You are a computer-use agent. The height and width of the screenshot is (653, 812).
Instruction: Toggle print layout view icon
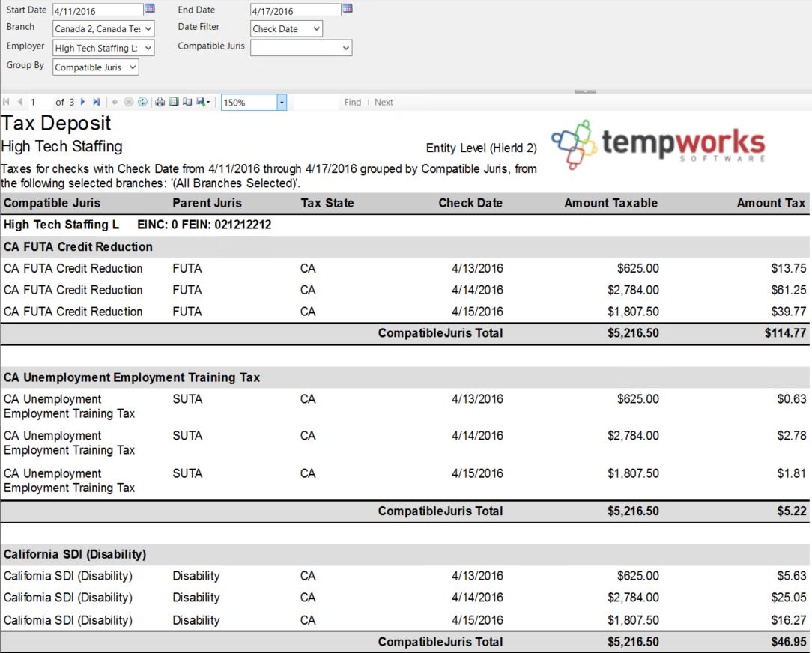(174, 102)
